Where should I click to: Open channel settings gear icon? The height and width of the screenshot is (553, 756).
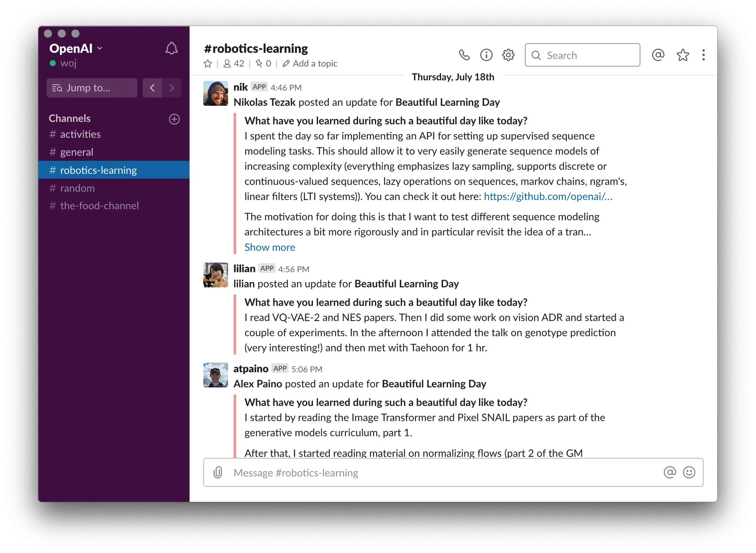(508, 55)
